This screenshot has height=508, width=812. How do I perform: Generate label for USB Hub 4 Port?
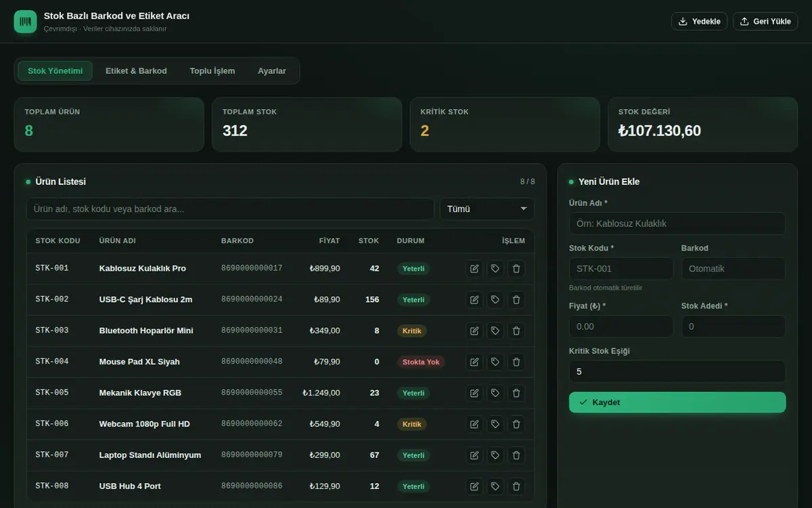pos(495,486)
